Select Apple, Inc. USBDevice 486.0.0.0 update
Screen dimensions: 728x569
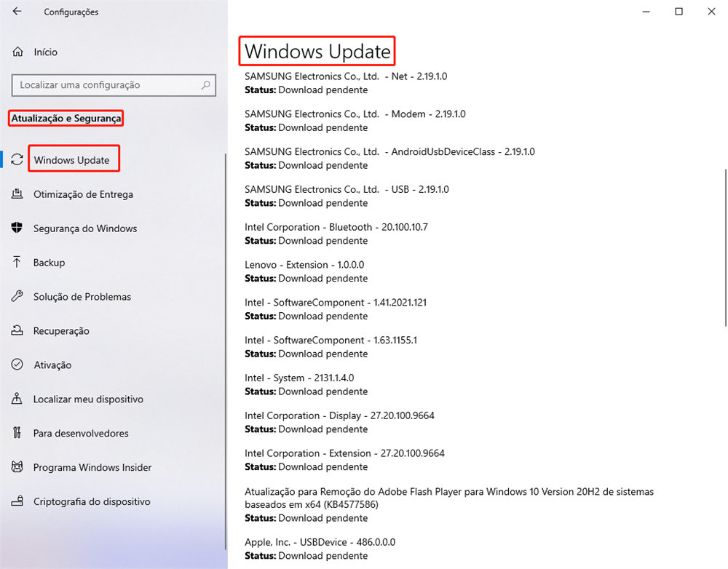point(320,542)
